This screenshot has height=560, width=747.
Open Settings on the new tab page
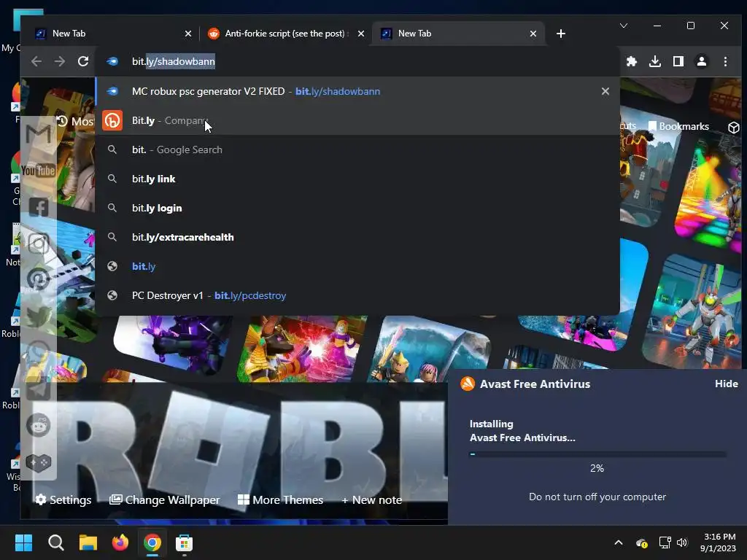[x=63, y=499]
